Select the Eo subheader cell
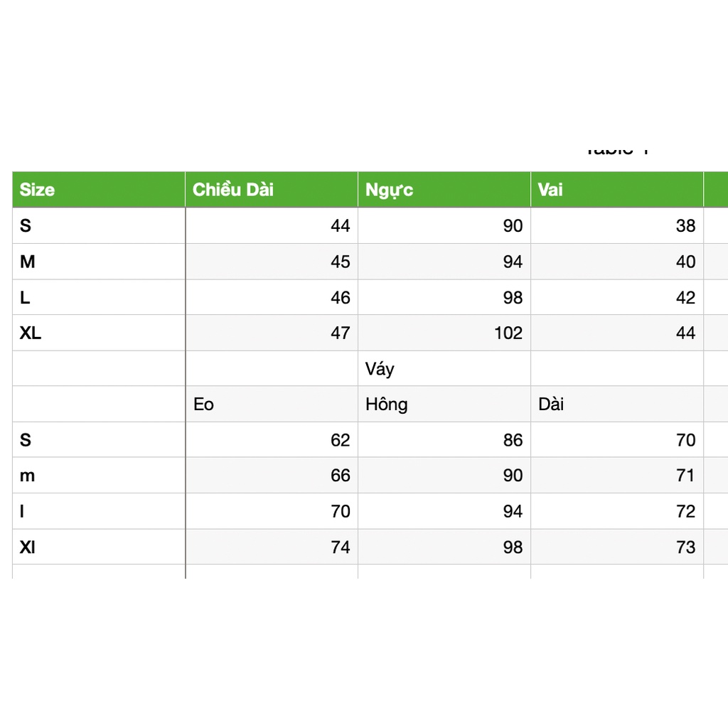Screen dimensions: 728x728 [x=272, y=404]
